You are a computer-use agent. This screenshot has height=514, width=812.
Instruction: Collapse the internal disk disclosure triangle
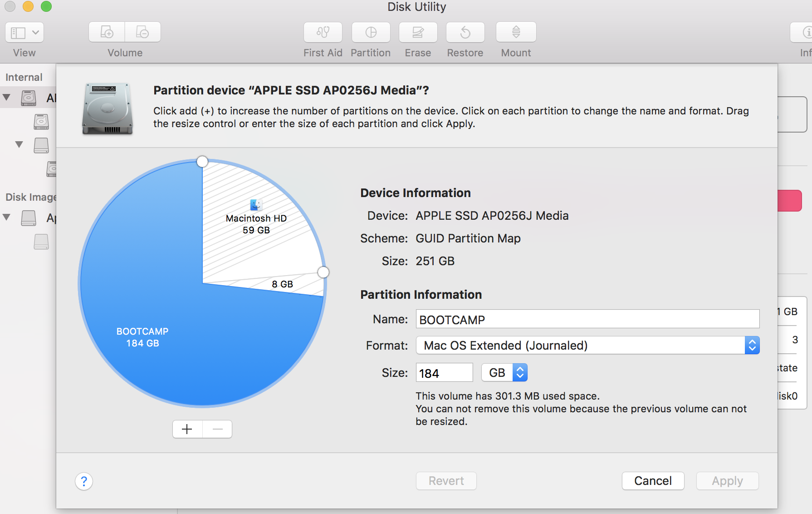tap(6, 97)
